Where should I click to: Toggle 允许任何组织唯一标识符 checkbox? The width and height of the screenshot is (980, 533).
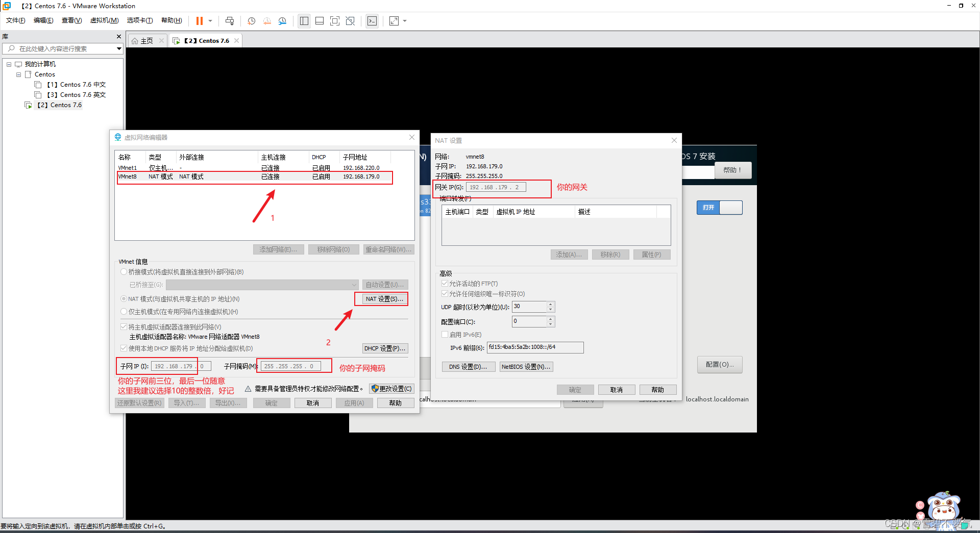(445, 294)
